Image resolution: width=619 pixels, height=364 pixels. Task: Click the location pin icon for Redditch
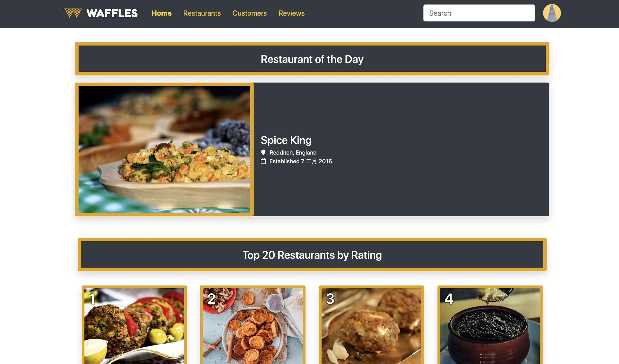(x=263, y=153)
